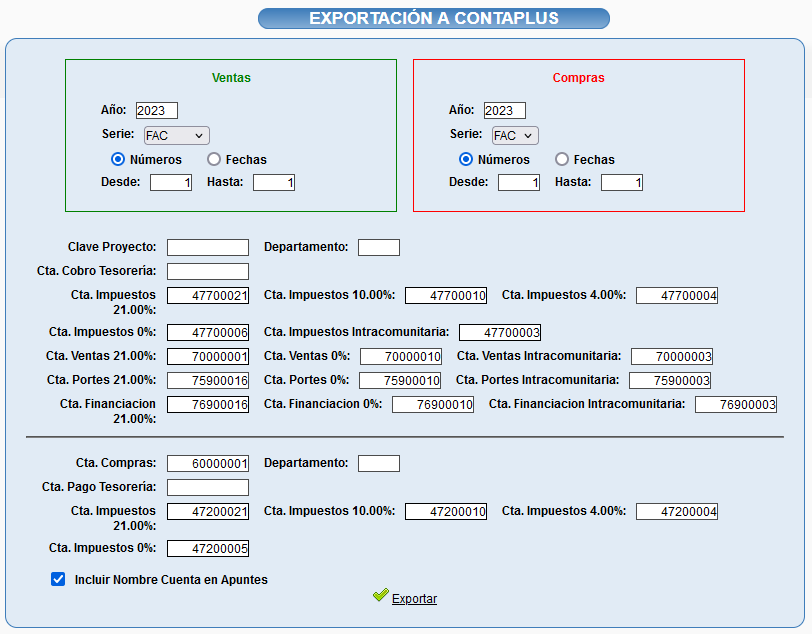
Task: Click Departamento field beside Clave Proyecto
Action: [x=379, y=248]
